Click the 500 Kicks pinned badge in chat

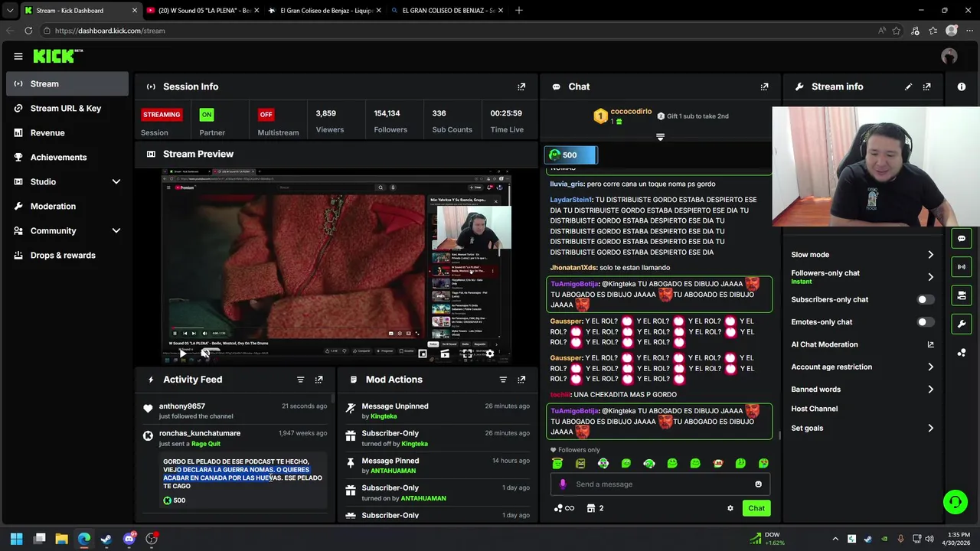[570, 155]
